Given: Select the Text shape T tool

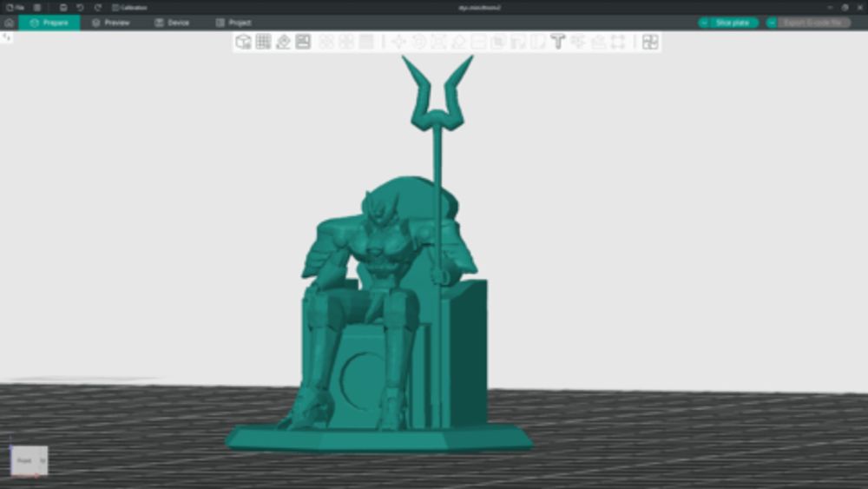Looking at the screenshot, I should 558,42.
